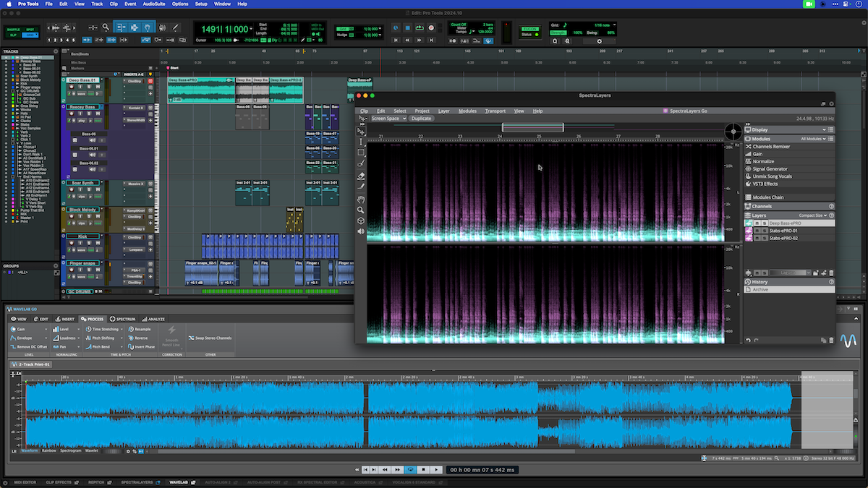Click the Duplicate button in SpectraLayers
The height and width of the screenshot is (488, 868).
421,118
